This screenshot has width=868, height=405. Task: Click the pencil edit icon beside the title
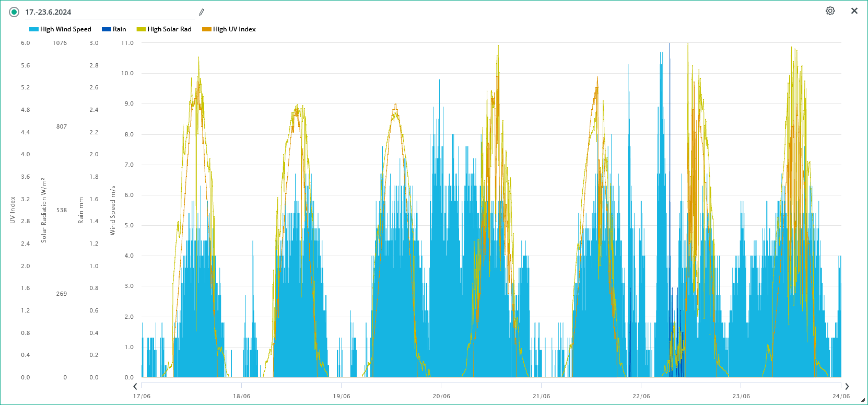[202, 12]
